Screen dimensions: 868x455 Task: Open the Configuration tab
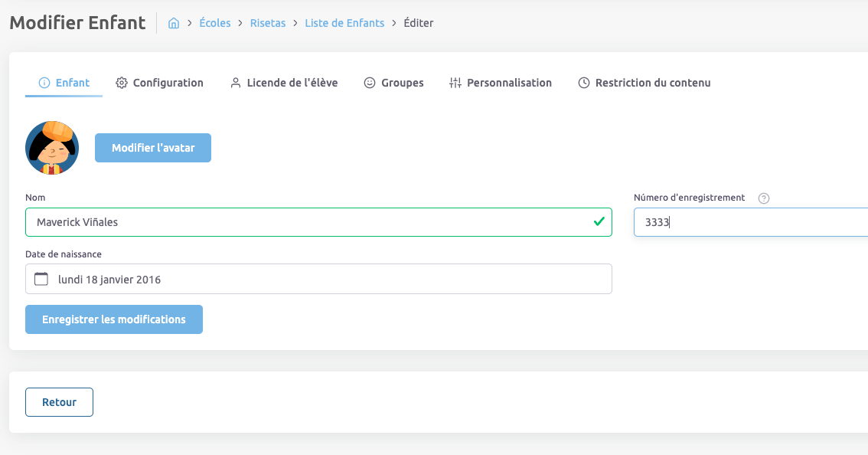coord(168,83)
